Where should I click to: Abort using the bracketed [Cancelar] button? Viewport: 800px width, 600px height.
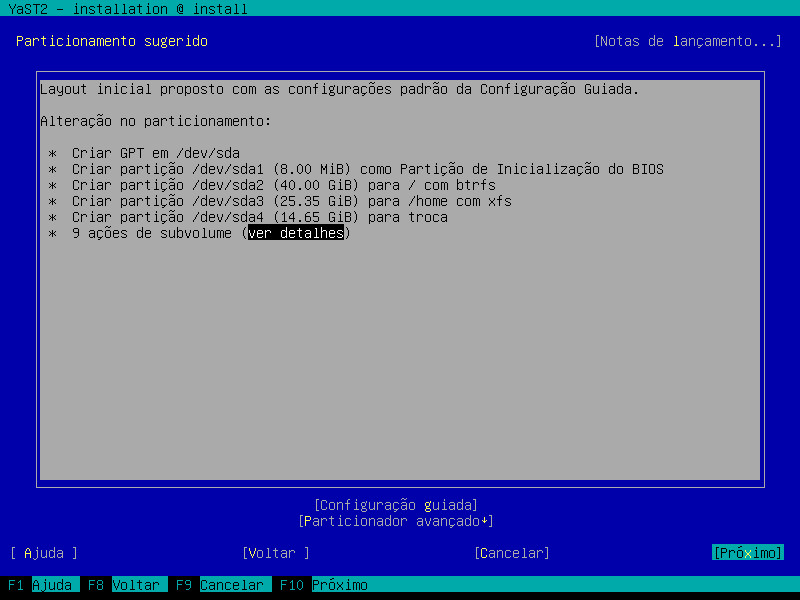point(511,553)
